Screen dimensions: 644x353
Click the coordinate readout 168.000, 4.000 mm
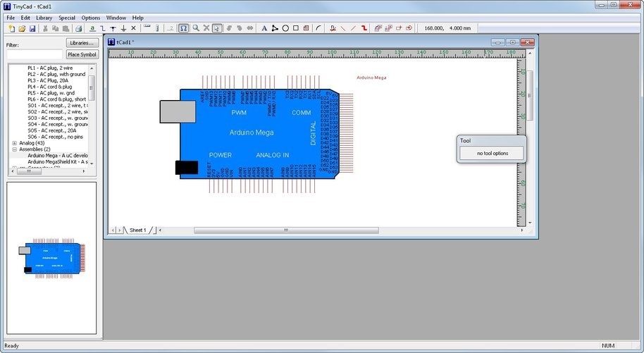click(x=447, y=28)
